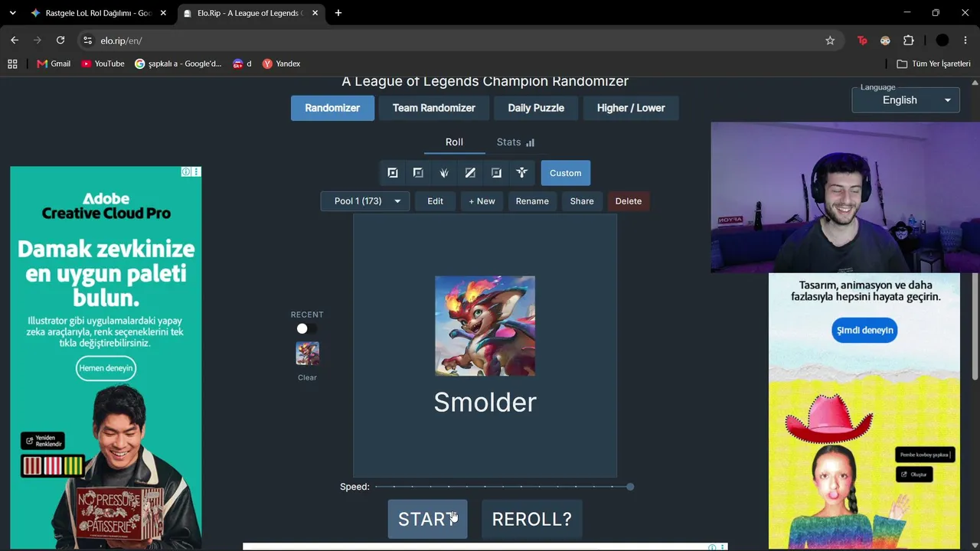980x551 pixels.
Task: Delete the current pool
Action: (x=629, y=201)
